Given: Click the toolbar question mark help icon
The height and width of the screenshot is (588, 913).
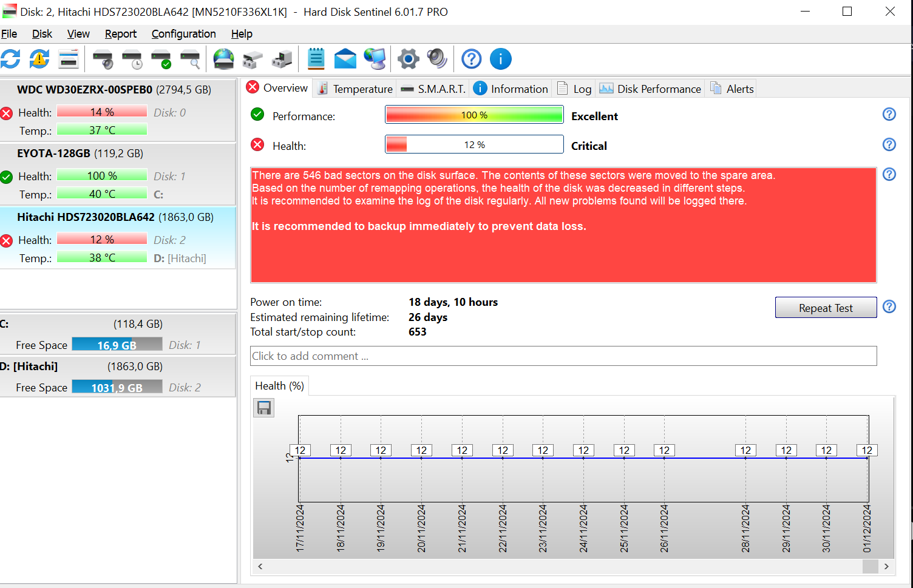Looking at the screenshot, I should tap(472, 59).
